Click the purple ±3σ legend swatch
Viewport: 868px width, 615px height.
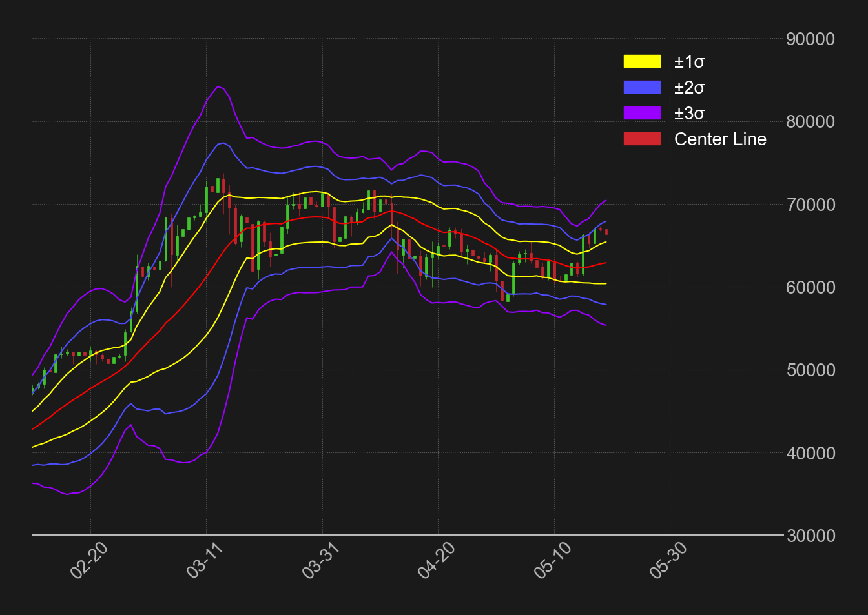pos(642,114)
